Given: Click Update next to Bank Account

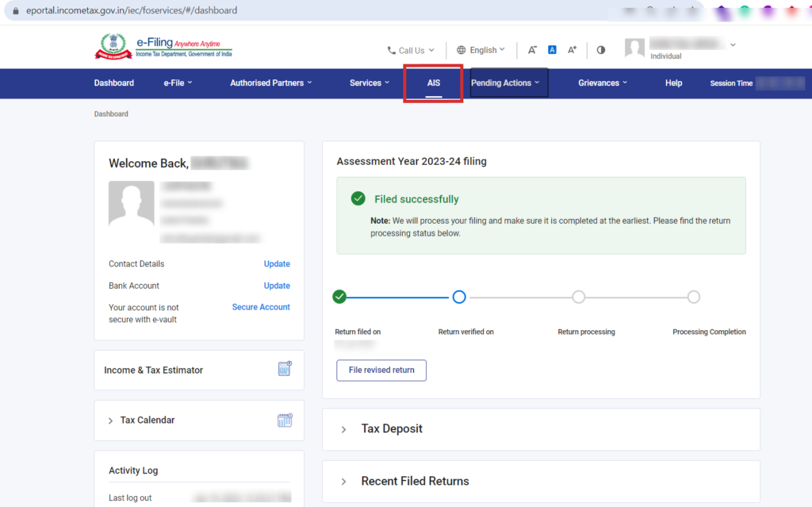Looking at the screenshot, I should pos(277,285).
